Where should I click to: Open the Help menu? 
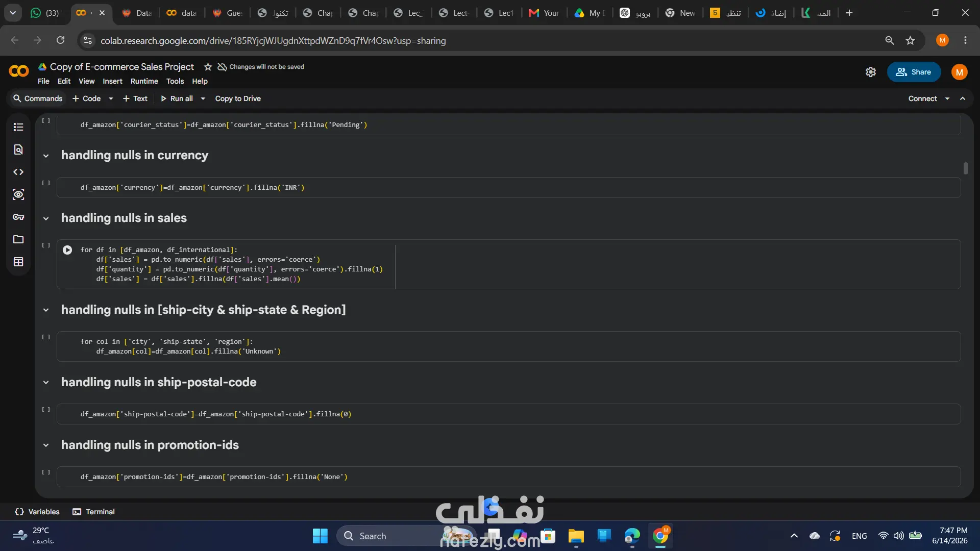tap(200, 81)
